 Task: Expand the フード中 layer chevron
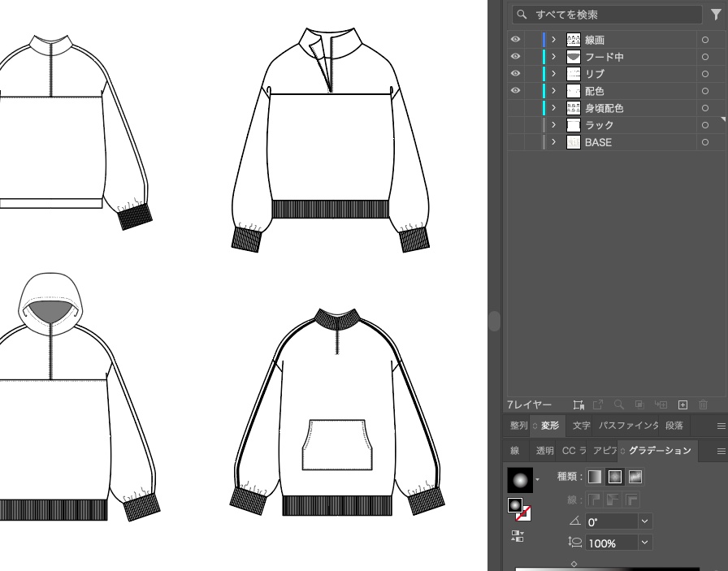(x=553, y=57)
